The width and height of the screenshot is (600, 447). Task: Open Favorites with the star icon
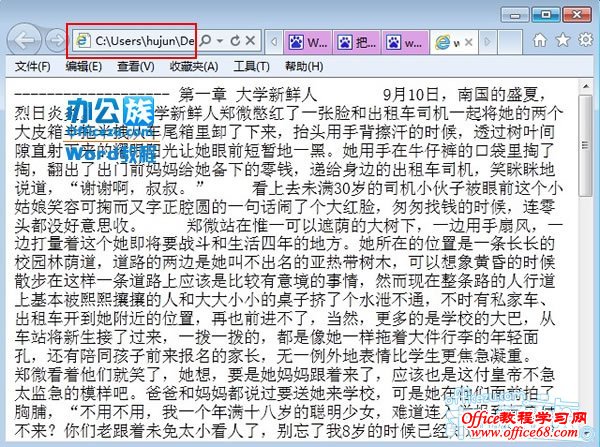click(563, 40)
